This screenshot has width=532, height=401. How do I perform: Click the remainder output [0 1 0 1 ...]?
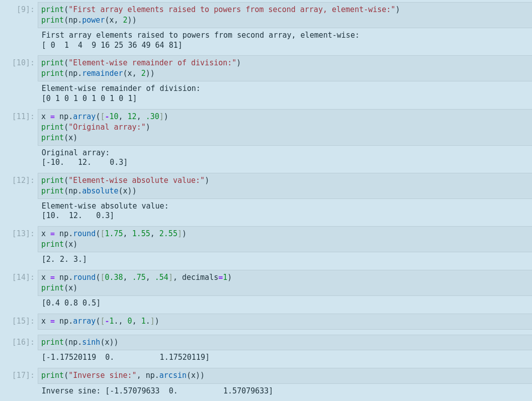pyautogui.click(x=89, y=98)
